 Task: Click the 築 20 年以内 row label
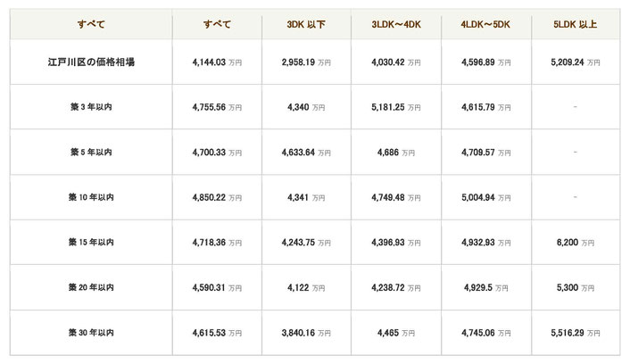[91, 287]
